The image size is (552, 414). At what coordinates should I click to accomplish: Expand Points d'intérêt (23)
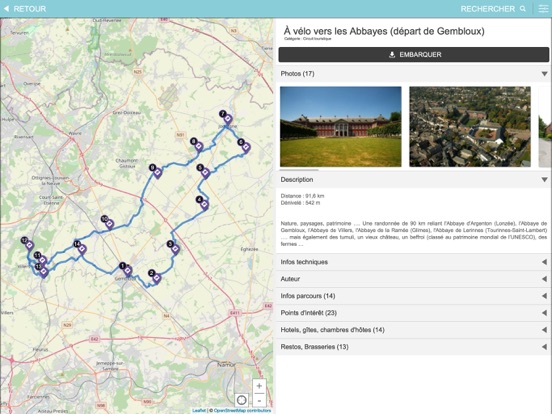(414, 313)
